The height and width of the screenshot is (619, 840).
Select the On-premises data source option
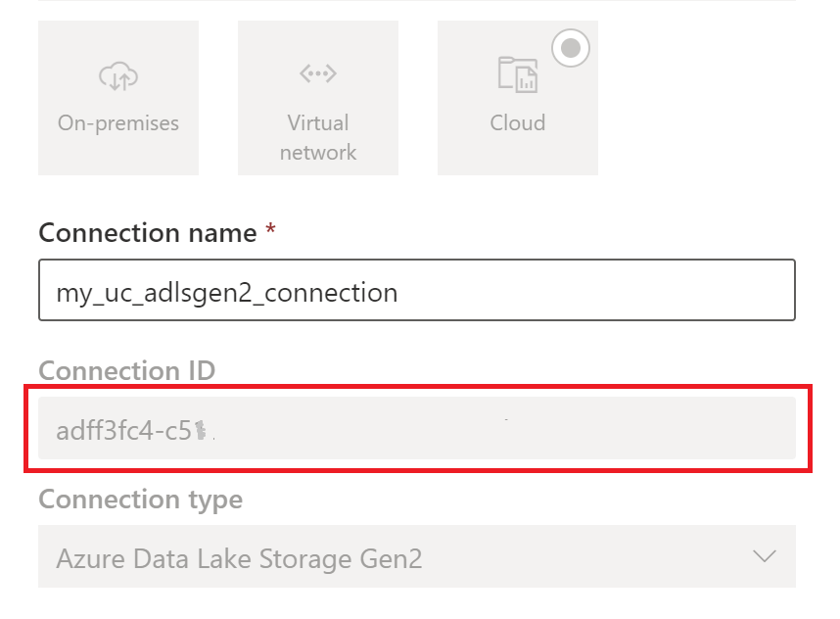pos(117,97)
